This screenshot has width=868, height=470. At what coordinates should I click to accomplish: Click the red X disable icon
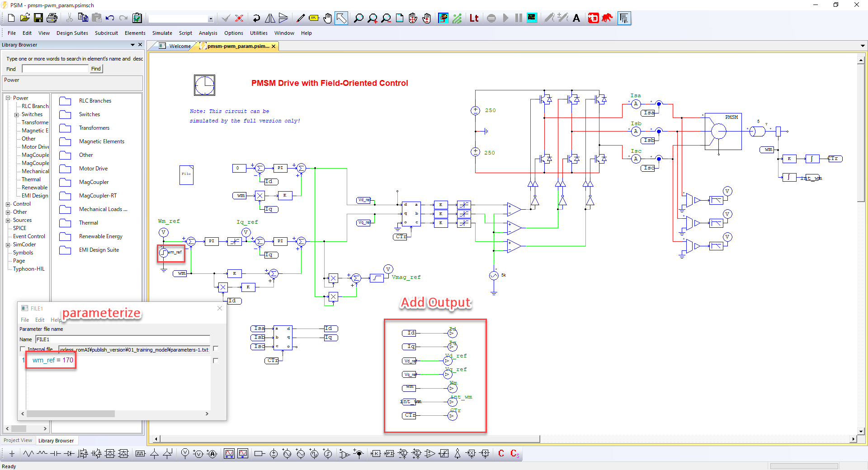point(239,18)
